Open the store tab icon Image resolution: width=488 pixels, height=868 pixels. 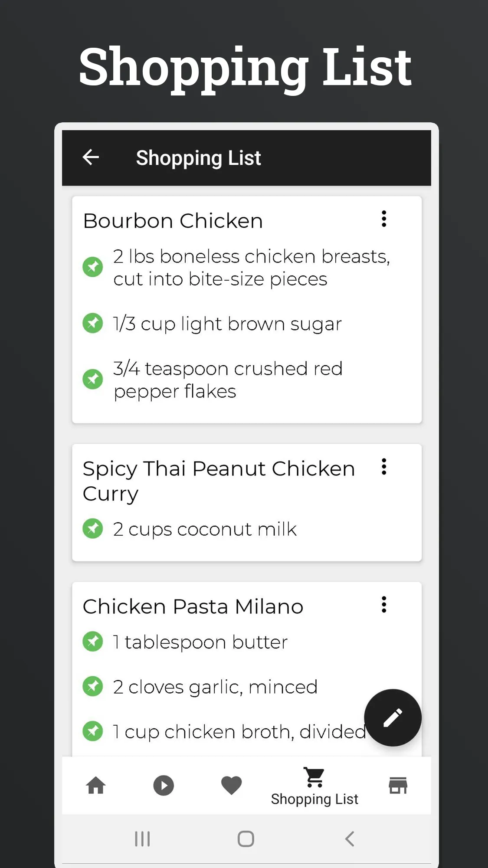[x=398, y=785]
